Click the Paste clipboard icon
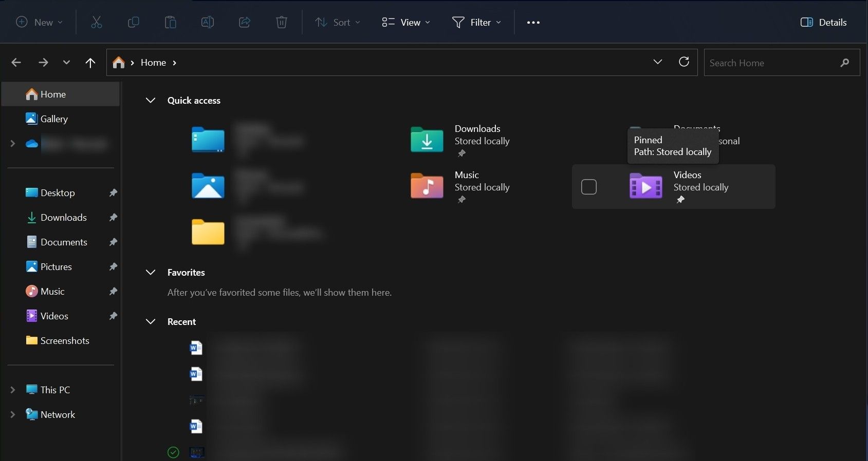Image resolution: width=868 pixels, height=461 pixels. [170, 22]
